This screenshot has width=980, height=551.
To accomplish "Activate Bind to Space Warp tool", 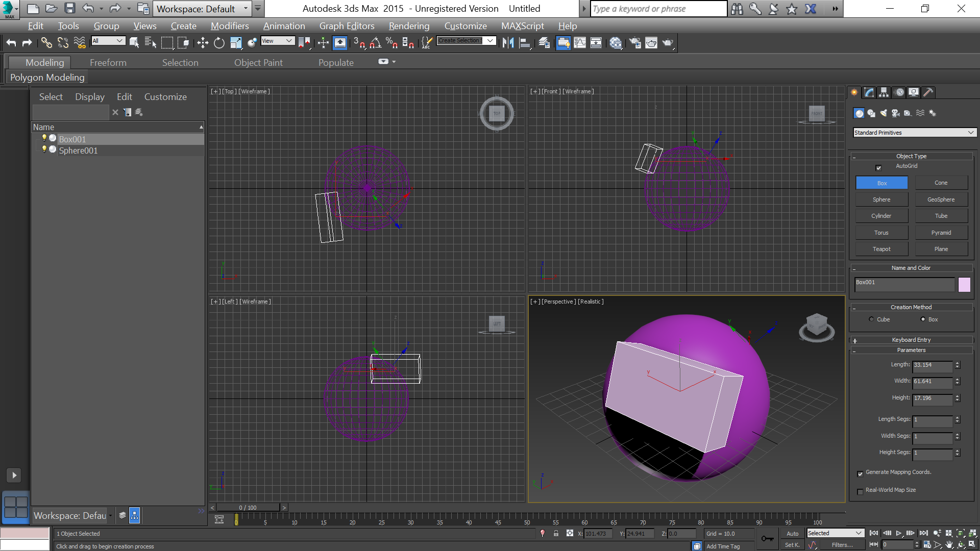I will point(80,43).
